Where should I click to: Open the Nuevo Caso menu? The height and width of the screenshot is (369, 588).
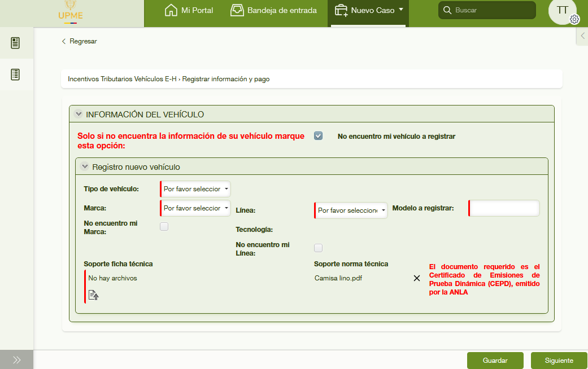(x=368, y=10)
